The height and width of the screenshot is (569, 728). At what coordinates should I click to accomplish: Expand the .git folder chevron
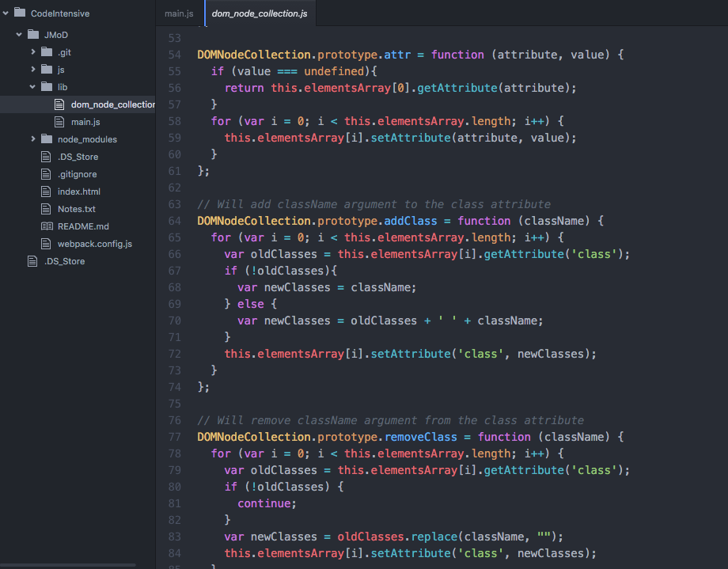click(x=33, y=51)
